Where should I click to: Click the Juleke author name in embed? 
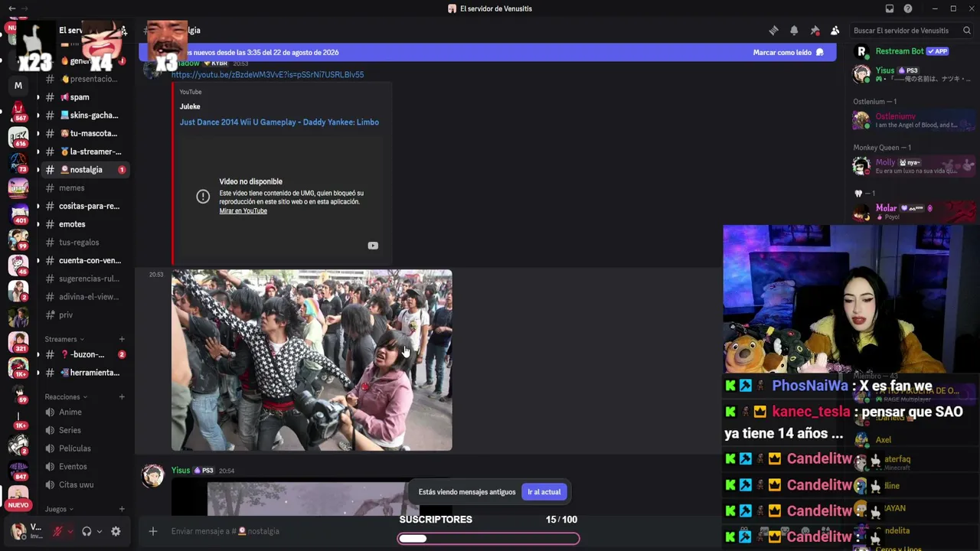pos(190,107)
